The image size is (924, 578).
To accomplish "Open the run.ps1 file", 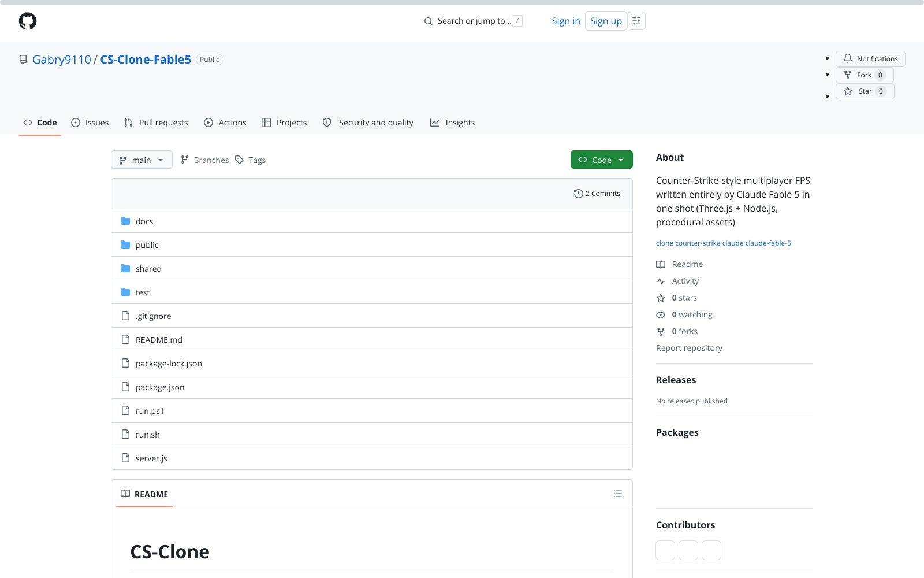I will tap(150, 411).
